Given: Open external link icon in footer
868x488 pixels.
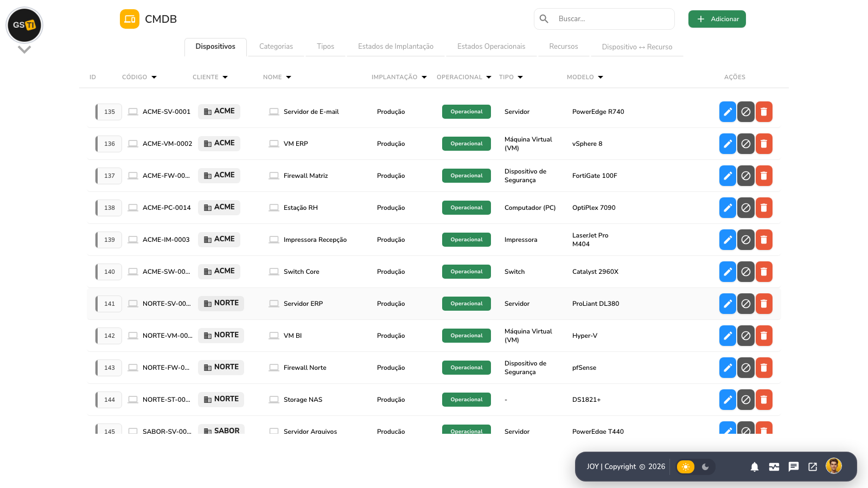Looking at the screenshot, I should click(x=813, y=467).
